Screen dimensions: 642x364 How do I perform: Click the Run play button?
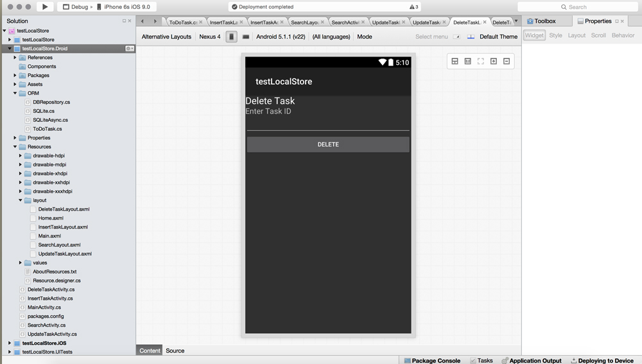pyautogui.click(x=45, y=7)
